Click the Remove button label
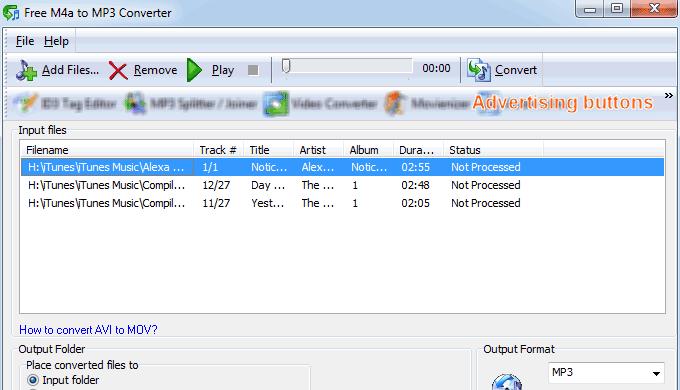The image size is (680, 390). point(155,70)
